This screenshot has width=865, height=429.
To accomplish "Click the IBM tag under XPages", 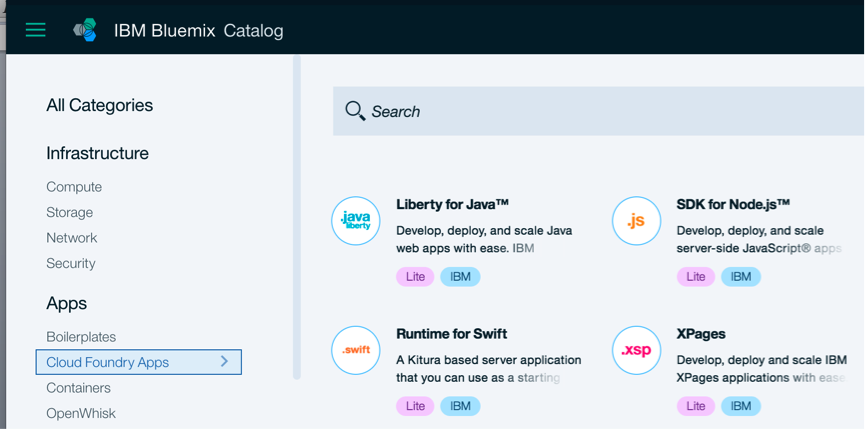I will tap(740, 406).
